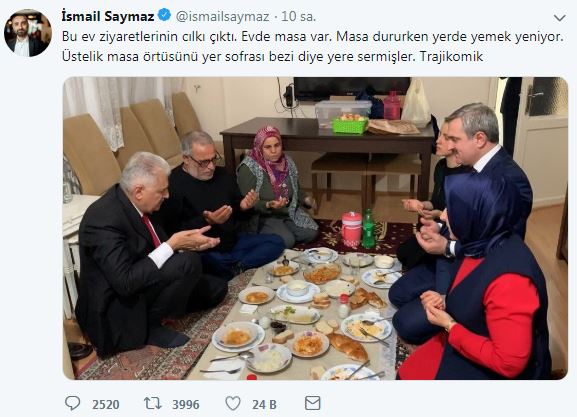
Task: Open the attached dinner photo
Action: click(315, 228)
